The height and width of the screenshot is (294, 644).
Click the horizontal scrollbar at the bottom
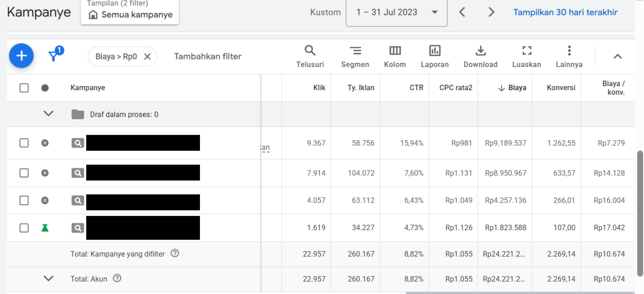[x=520, y=293]
